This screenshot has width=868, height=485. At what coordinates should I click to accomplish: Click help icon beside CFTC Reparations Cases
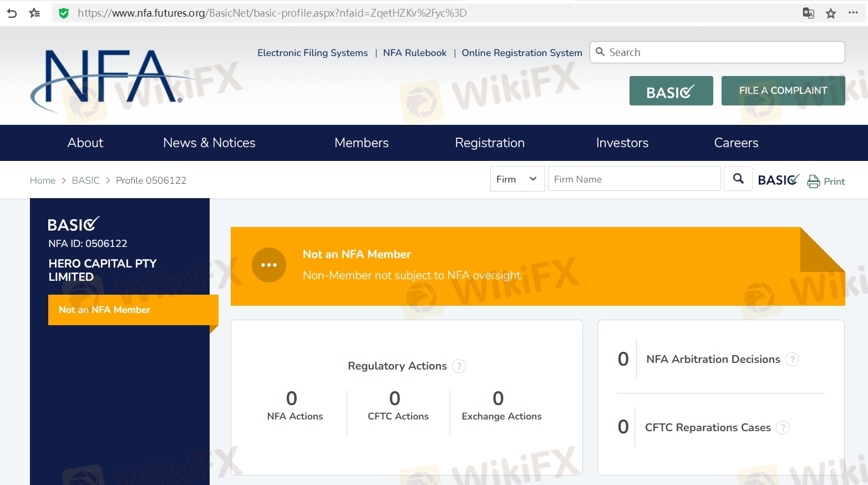tap(783, 428)
